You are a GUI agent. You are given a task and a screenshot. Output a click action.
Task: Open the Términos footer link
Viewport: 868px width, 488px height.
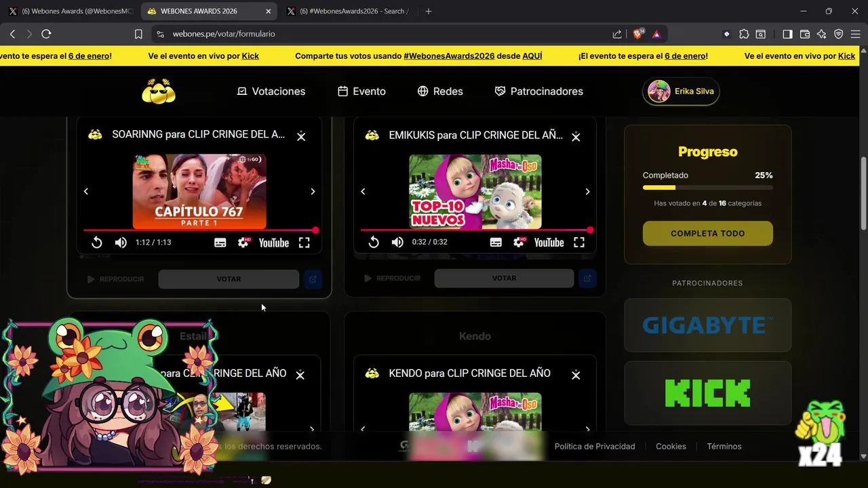724,446
